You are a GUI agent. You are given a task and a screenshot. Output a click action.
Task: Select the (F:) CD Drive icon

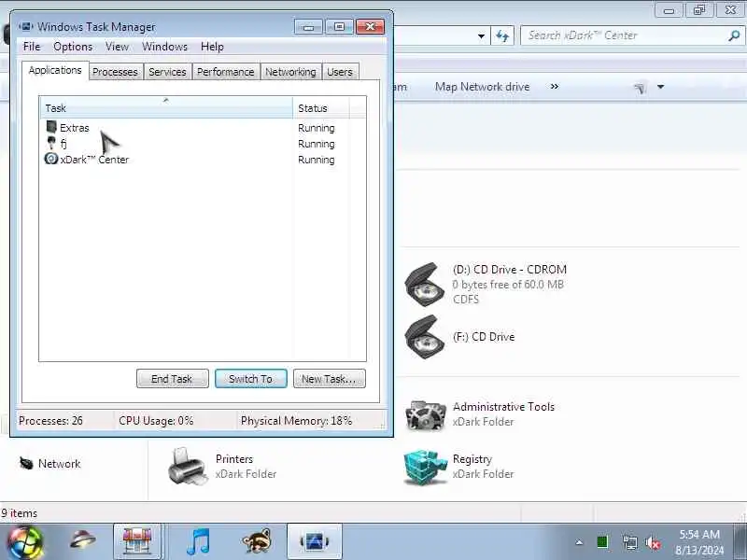[424, 337]
